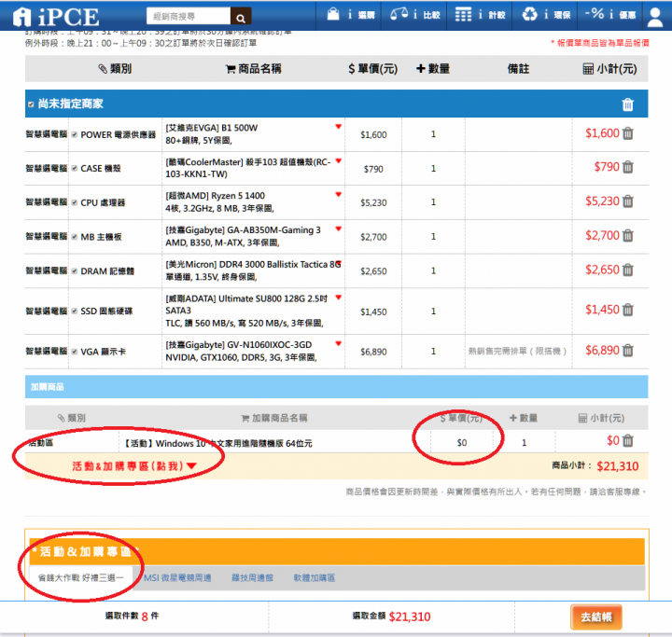Image resolution: width=672 pixels, height=637 pixels.
Task: Remove the DRAM $2,650 item trash icon
Action: point(627,270)
